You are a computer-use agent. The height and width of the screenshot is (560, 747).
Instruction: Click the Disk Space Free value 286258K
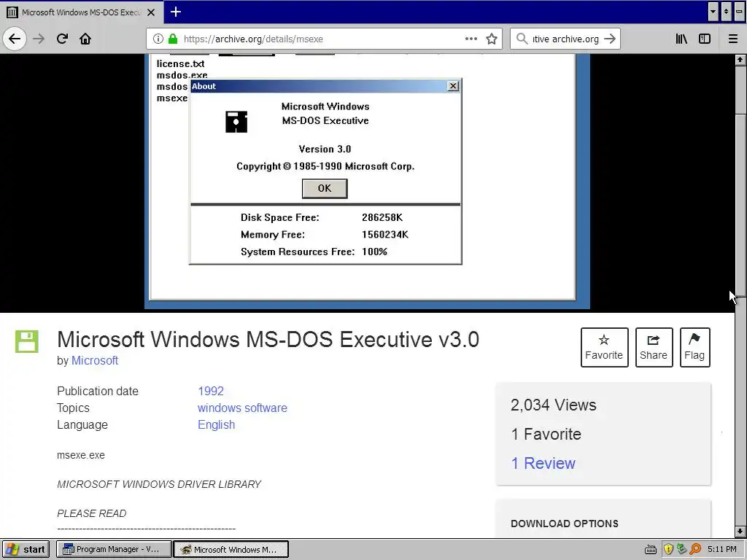(382, 217)
